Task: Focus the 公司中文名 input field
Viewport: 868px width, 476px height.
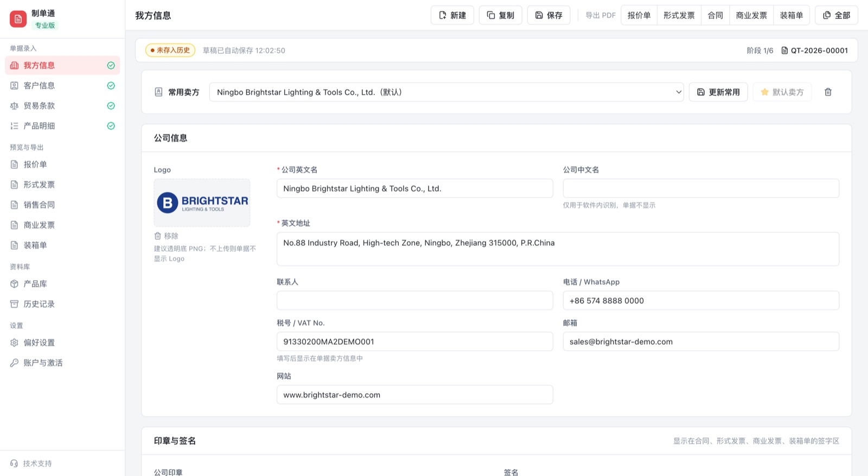Action: [x=701, y=188]
